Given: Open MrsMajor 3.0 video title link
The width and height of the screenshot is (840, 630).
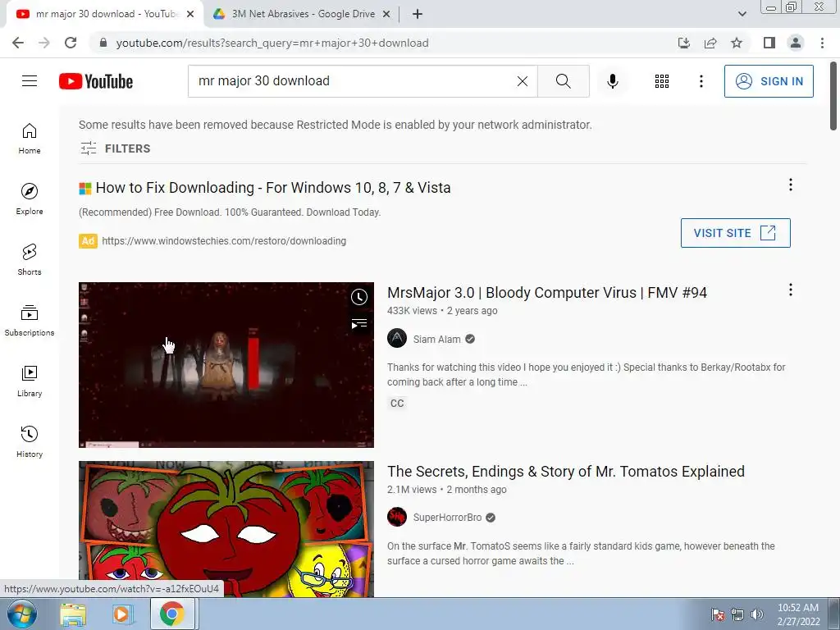Looking at the screenshot, I should 547,293.
